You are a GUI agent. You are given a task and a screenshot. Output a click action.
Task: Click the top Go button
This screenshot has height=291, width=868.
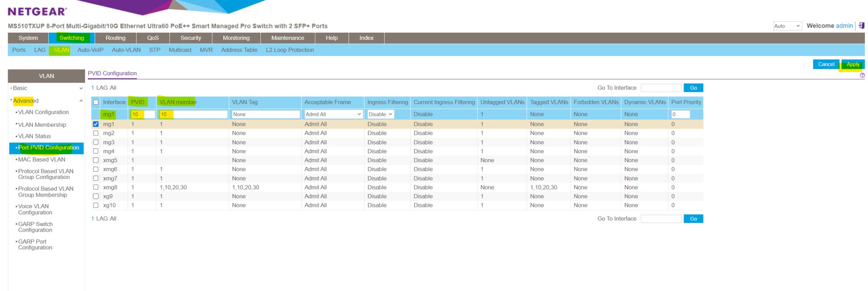[693, 88]
